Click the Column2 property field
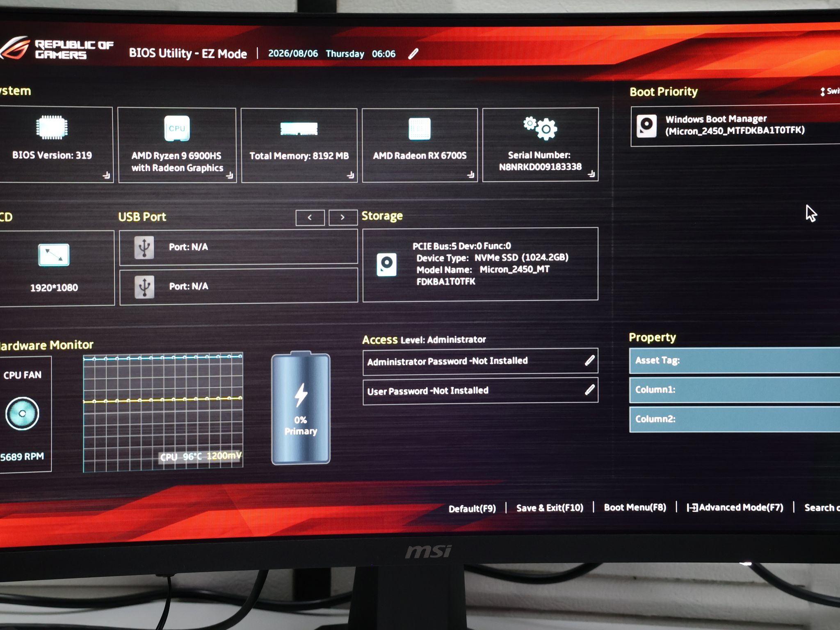Viewport: 840px width, 630px height. 735,419
